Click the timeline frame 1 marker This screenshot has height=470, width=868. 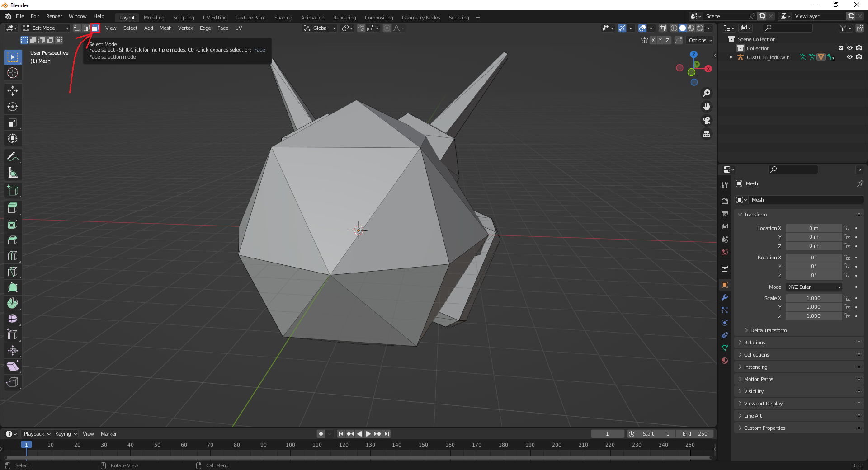click(26, 445)
